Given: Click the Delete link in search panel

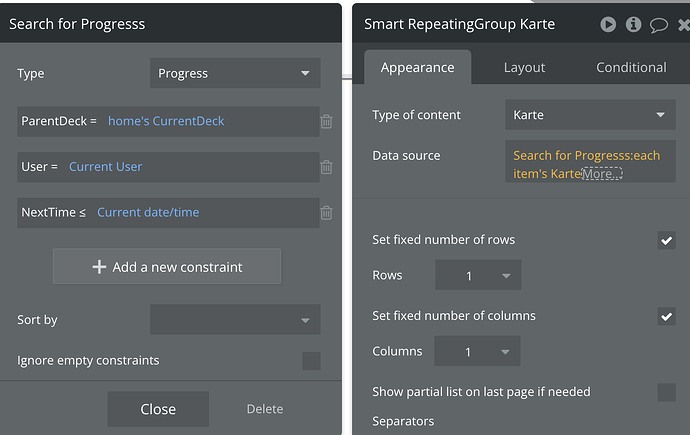Looking at the screenshot, I should click(265, 409).
